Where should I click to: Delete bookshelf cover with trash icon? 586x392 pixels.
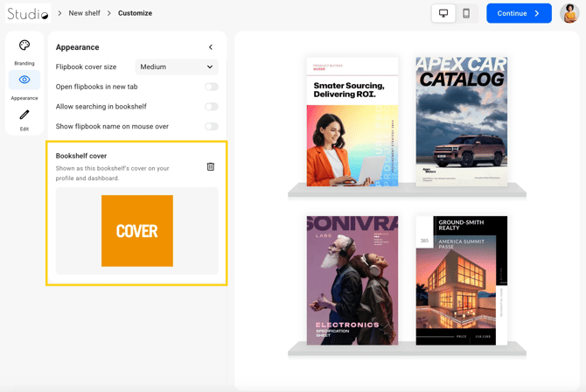tap(211, 166)
